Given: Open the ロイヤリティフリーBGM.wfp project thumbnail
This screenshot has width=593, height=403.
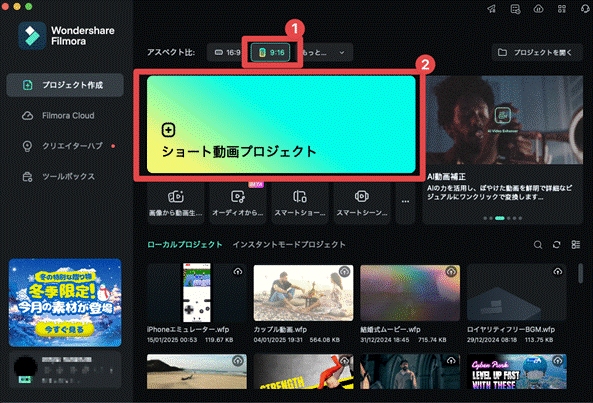Looking at the screenshot, I should 517,293.
